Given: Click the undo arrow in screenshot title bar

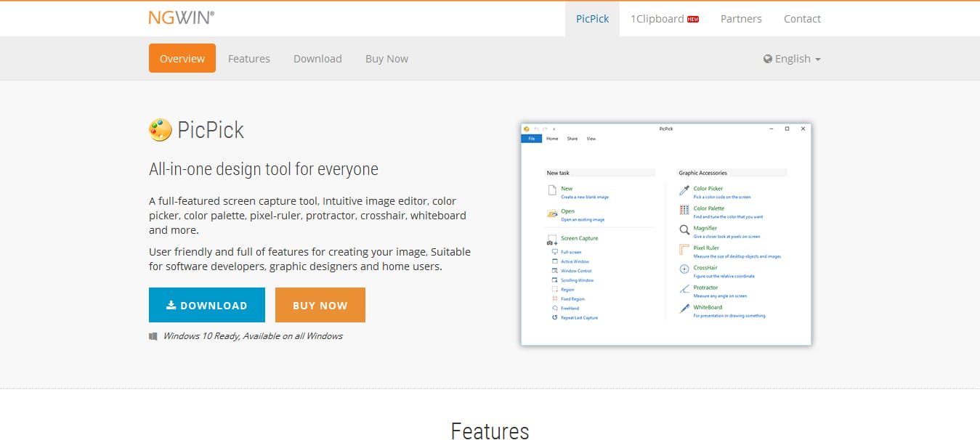Looking at the screenshot, I should pos(536,129).
